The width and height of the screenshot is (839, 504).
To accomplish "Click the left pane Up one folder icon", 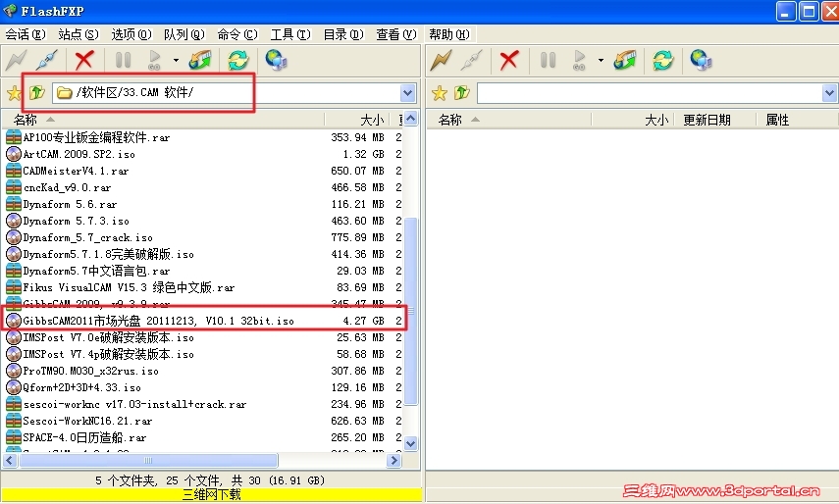I will coord(36,93).
